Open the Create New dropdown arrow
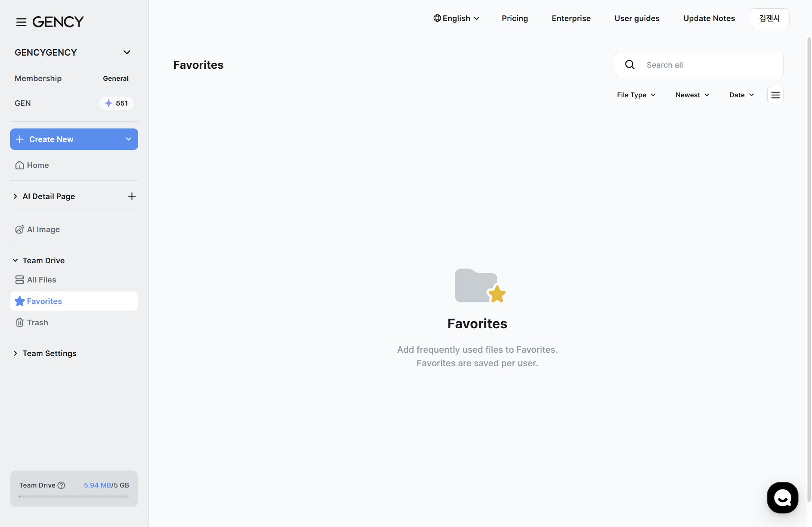The width and height of the screenshot is (812, 527). 128,139
